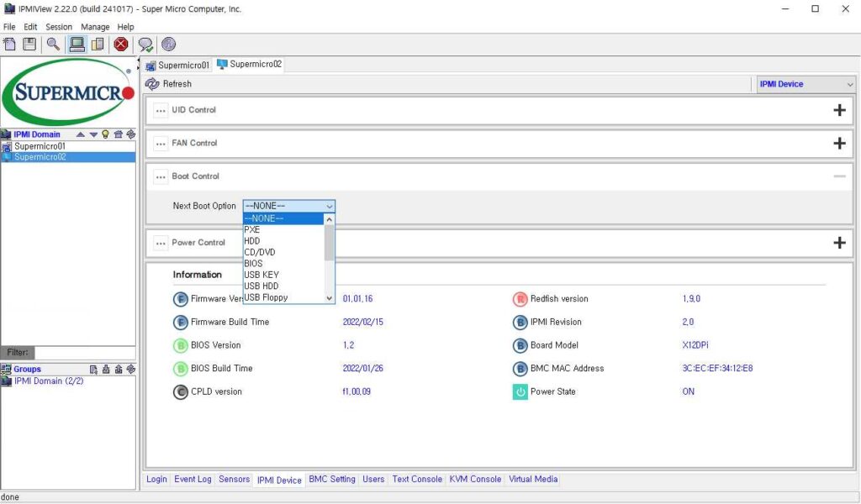Click the ellipsis button beside Boot Control
Image resolution: width=861 pixels, height=504 pixels.
coord(161,176)
